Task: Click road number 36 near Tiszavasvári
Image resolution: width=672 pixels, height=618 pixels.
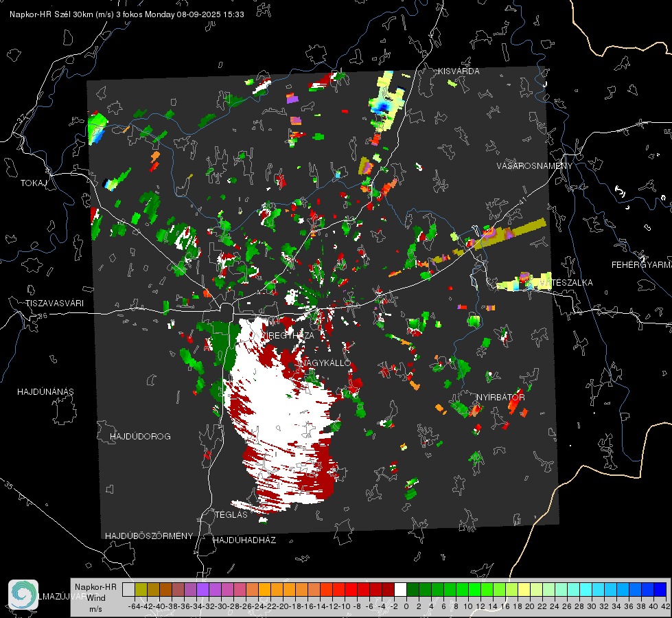Action: (x=43, y=316)
